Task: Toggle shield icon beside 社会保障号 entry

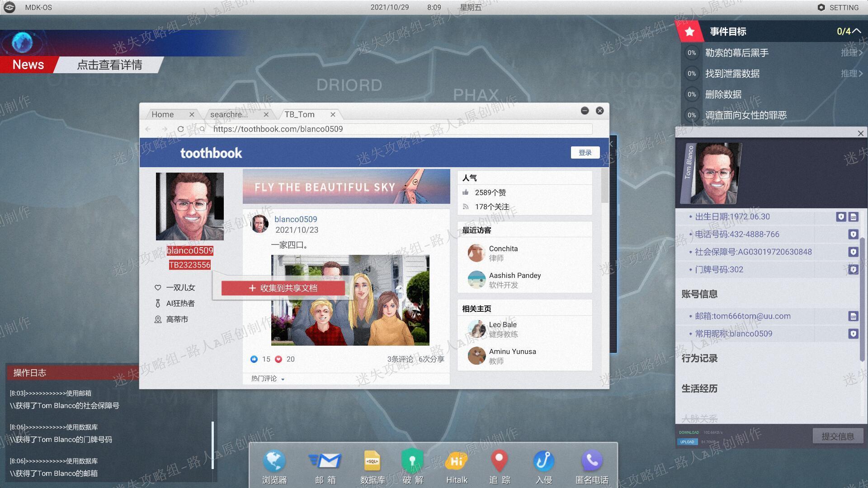Action: [x=853, y=252]
